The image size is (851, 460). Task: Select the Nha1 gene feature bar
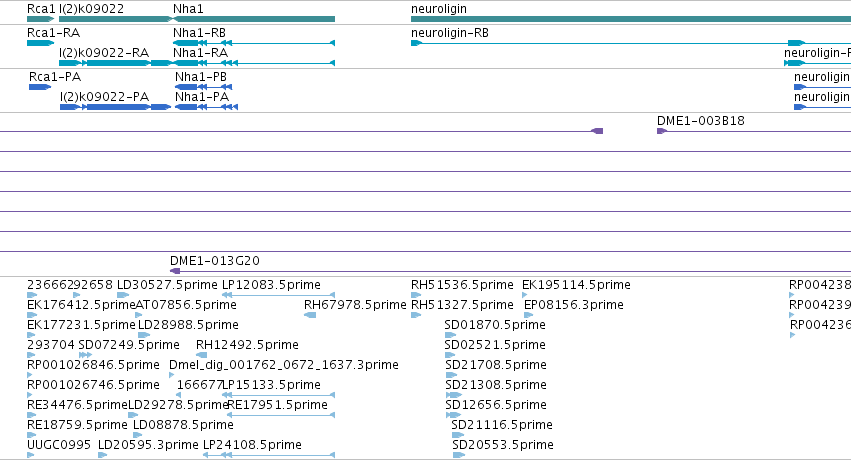(x=254, y=19)
